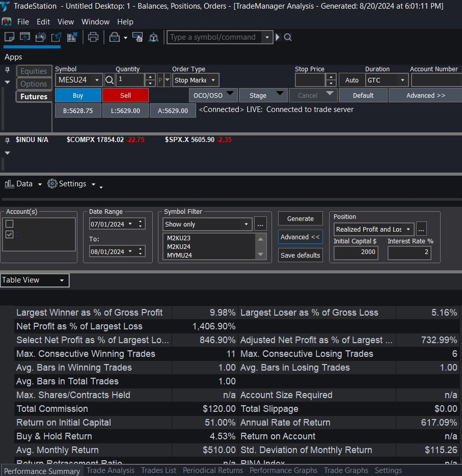Select M2KU24 in the symbol list
Image resolution: width=462 pixels, height=476 pixels.
pyautogui.click(x=179, y=247)
